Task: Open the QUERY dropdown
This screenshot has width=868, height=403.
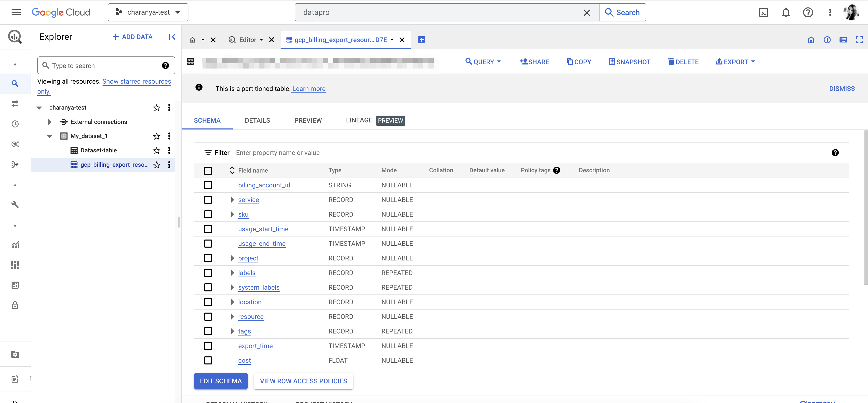Action: [x=483, y=62]
